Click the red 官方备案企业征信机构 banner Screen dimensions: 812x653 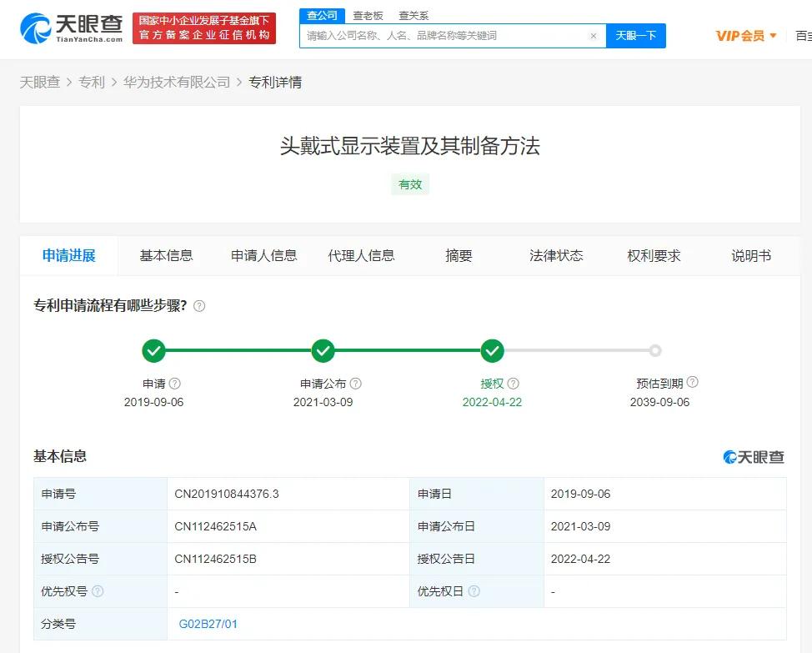204,28
